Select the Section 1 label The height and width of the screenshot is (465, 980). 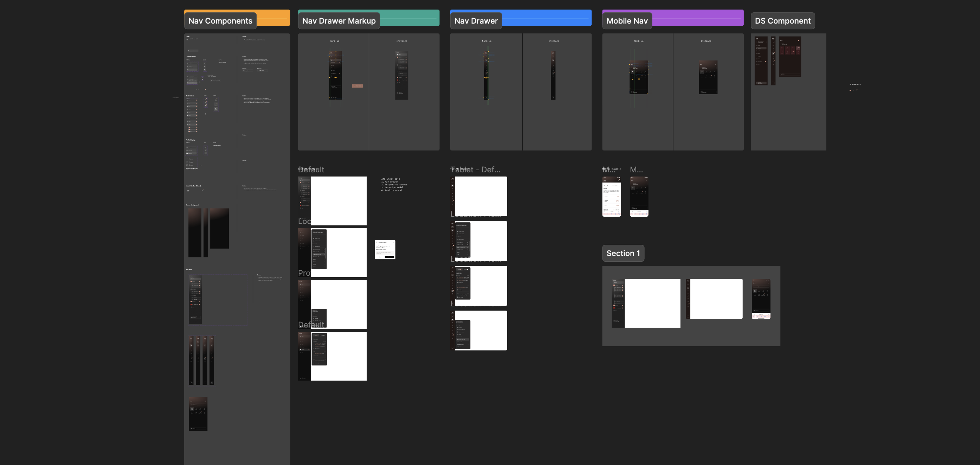623,253
